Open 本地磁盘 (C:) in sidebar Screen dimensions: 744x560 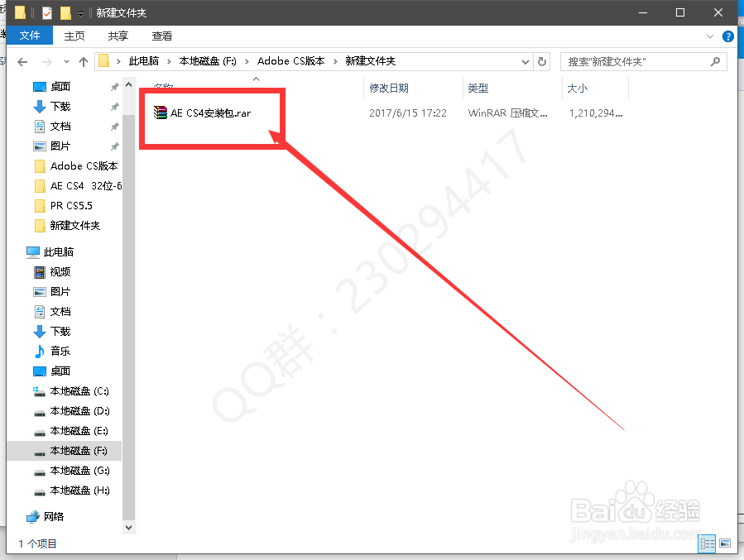79,391
